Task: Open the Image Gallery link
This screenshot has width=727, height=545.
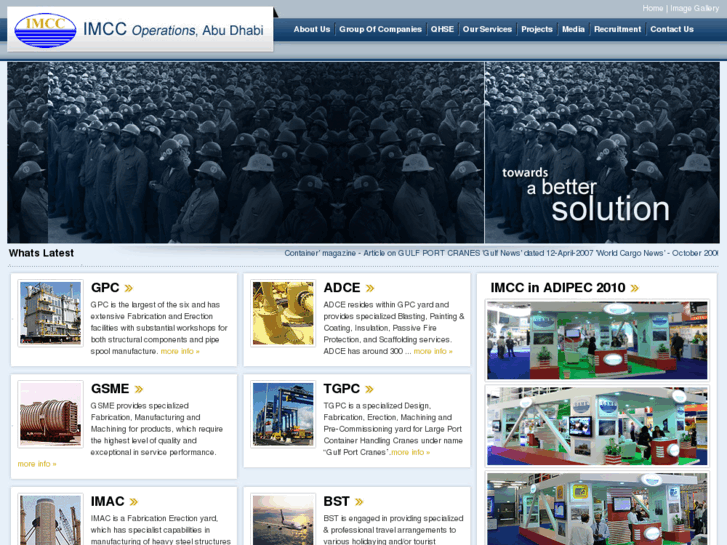Action: pyautogui.click(x=694, y=8)
